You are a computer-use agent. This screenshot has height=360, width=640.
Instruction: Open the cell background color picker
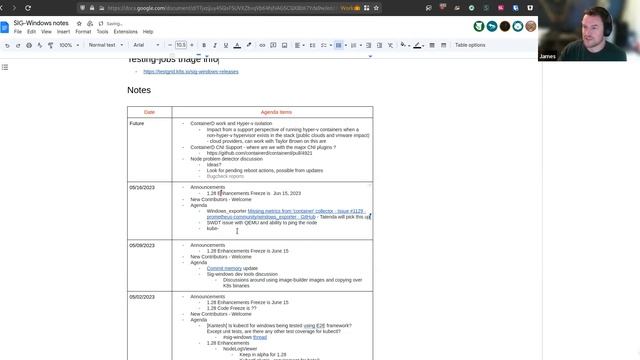point(404,45)
